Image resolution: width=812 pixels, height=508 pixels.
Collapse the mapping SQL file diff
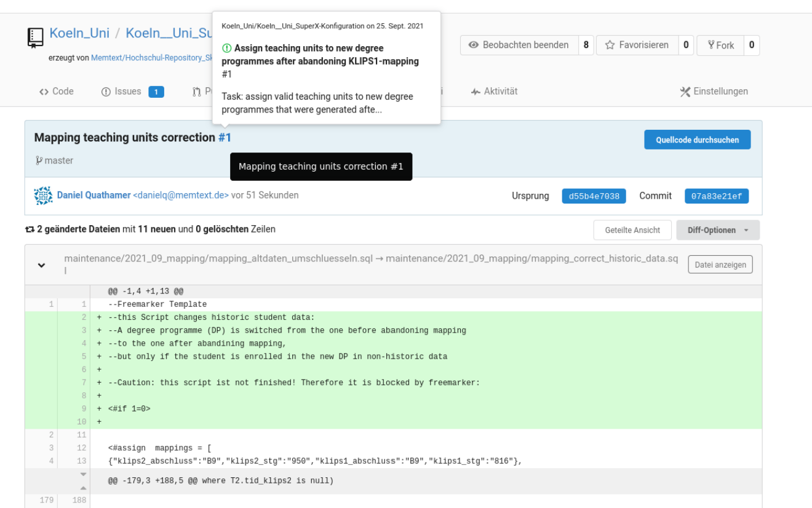(x=41, y=265)
